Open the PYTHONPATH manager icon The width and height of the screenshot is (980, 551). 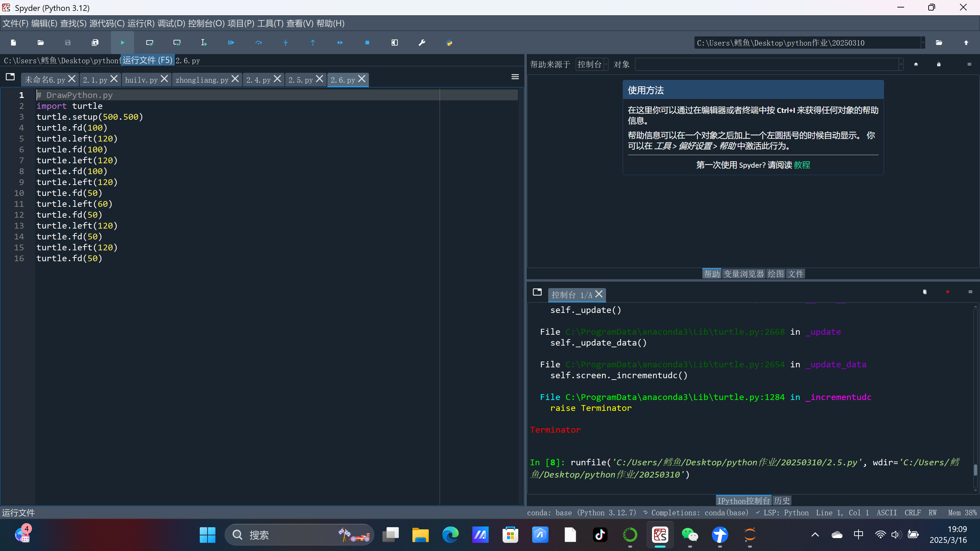449,43
